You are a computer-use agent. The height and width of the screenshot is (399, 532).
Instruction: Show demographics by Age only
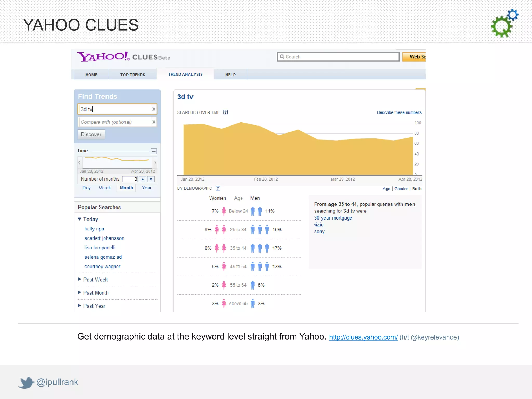386,189
